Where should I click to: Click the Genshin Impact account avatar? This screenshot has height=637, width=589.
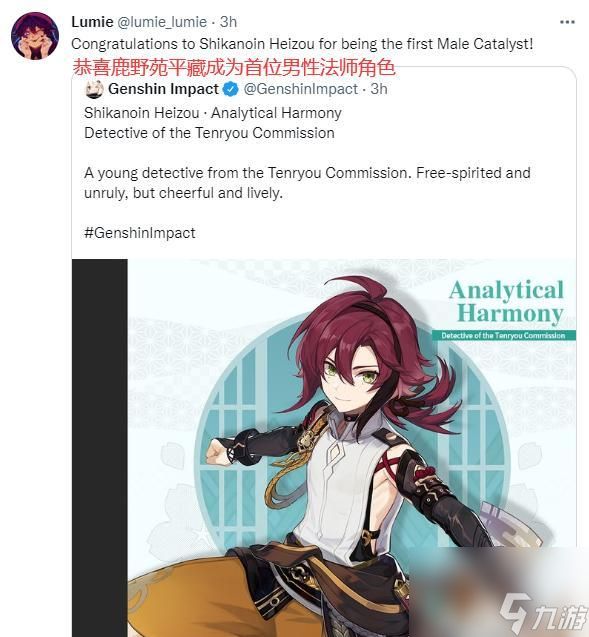pyautogui.click(x=94, y=89)
